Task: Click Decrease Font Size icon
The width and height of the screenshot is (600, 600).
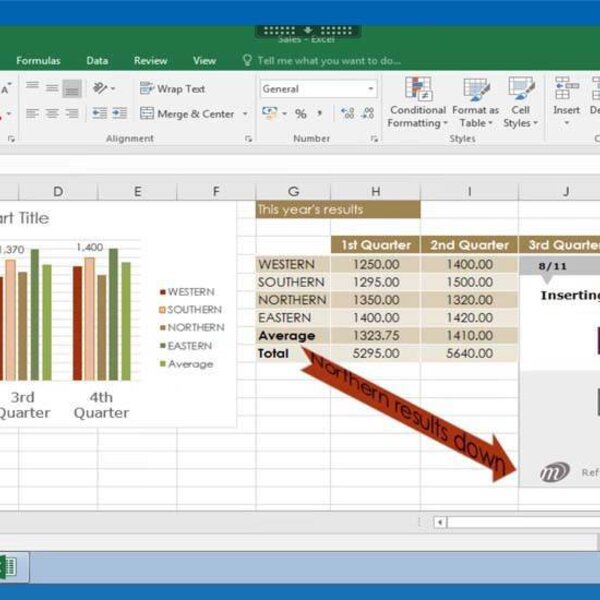Action: (x=5, y=89)
